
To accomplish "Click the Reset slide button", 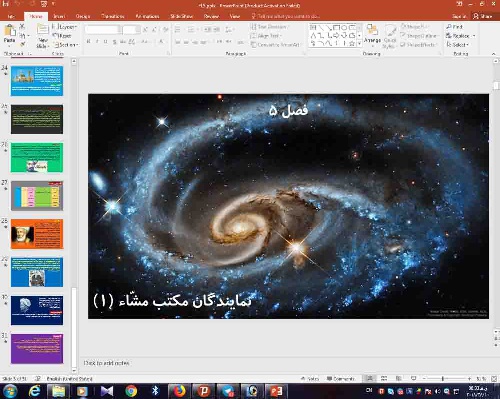I will coord(62,36).
